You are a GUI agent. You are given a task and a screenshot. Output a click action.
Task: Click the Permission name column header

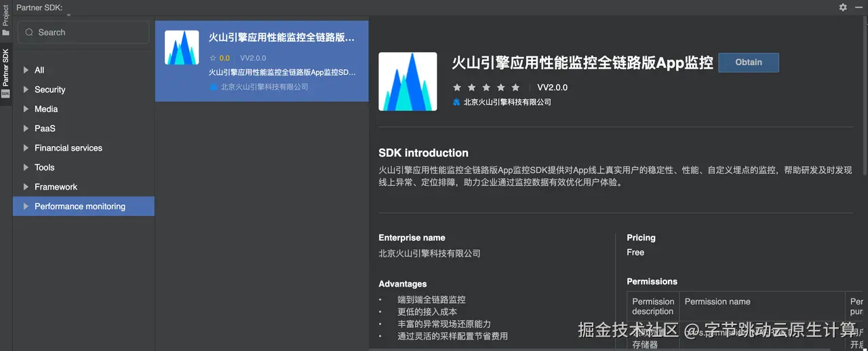(717, 301)
